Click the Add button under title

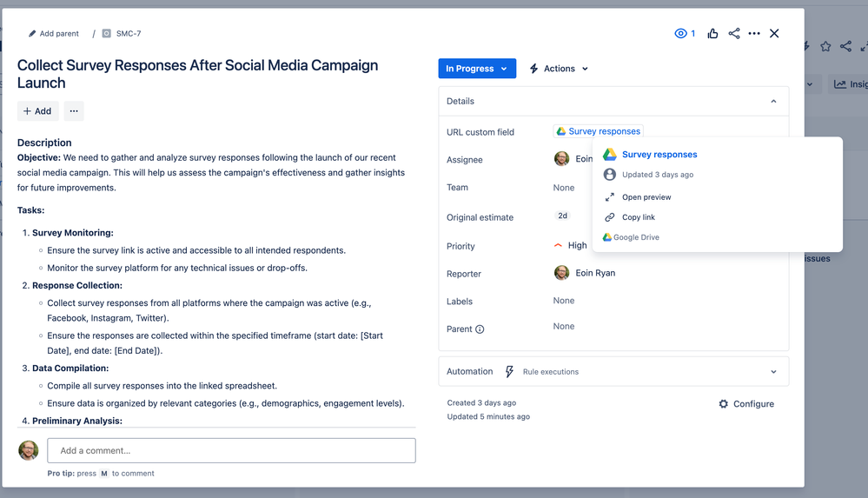click(x=37, y=110)
